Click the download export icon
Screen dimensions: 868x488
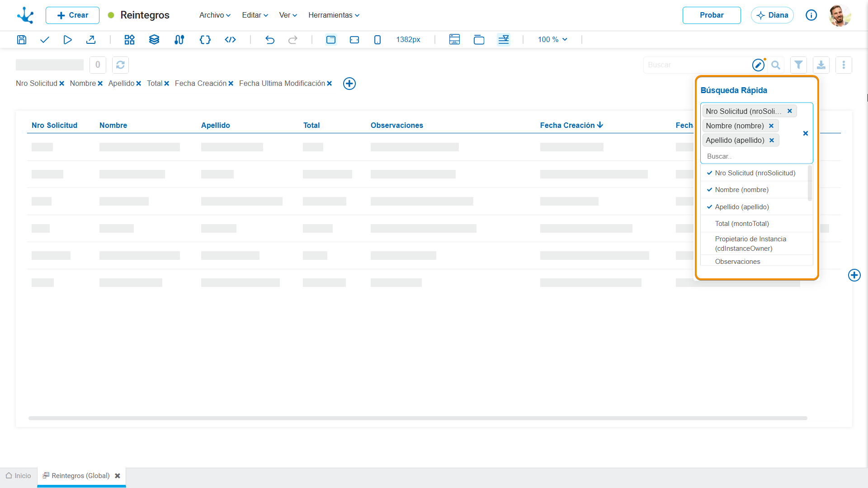[821, 65]
